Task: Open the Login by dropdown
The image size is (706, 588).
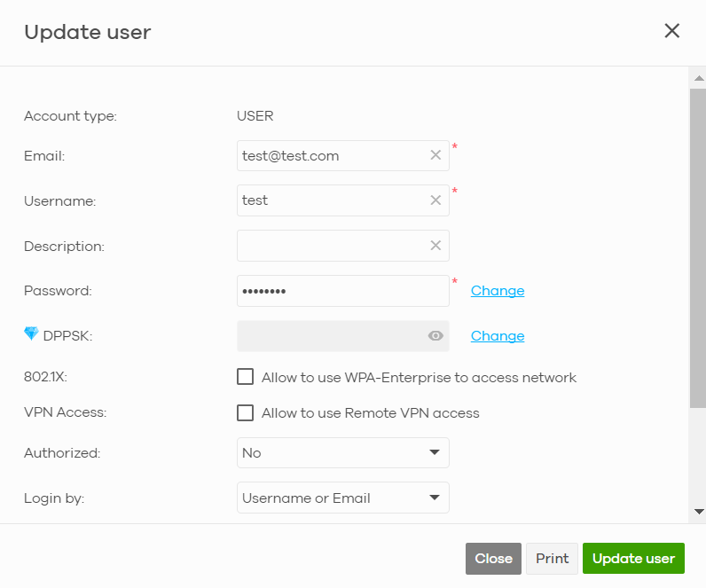Action: (x=342, y=498)
